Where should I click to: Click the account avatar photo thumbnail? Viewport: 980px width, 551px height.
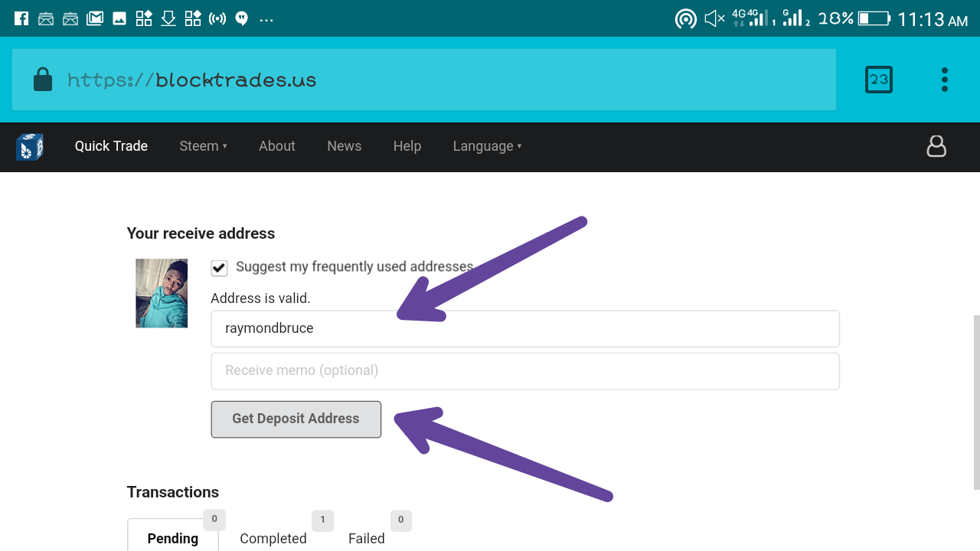162,293
